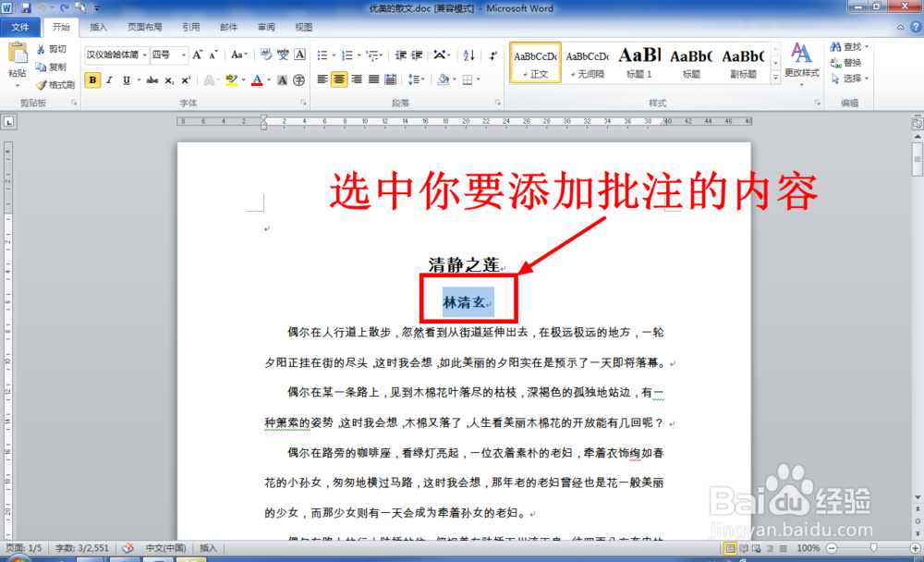Toggle italic formatting
The height and width of the screenshot is (562, 924).
pyautogui.click(x=108, y=80)
